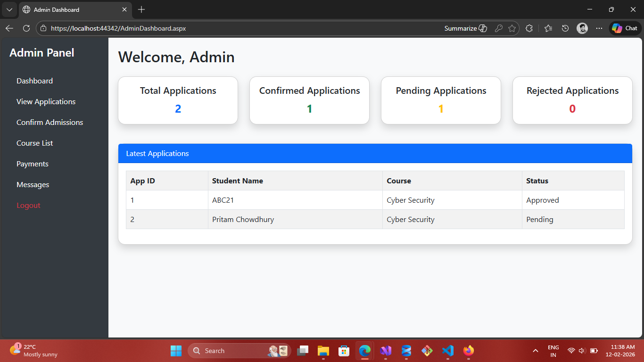
Task: Open a new browser tab with plus button
Action: pos(141,9)
